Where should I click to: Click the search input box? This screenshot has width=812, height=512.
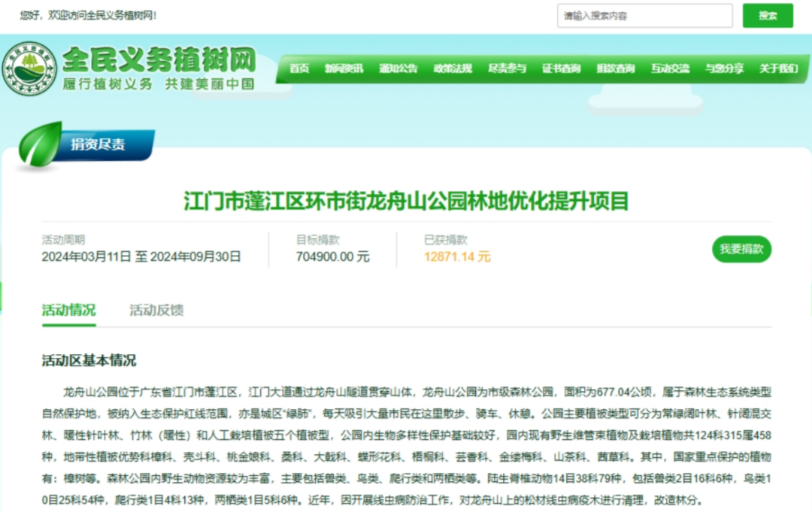tap(644, 15)
